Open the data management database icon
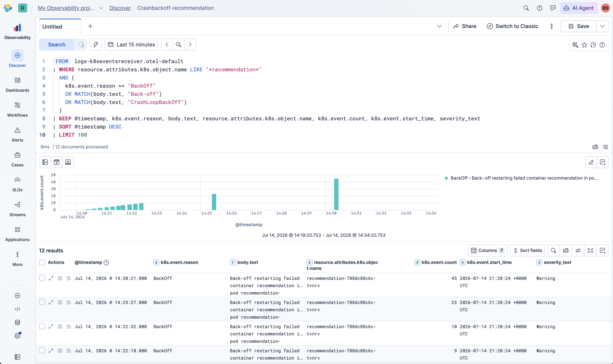 (x=17, y=322)
